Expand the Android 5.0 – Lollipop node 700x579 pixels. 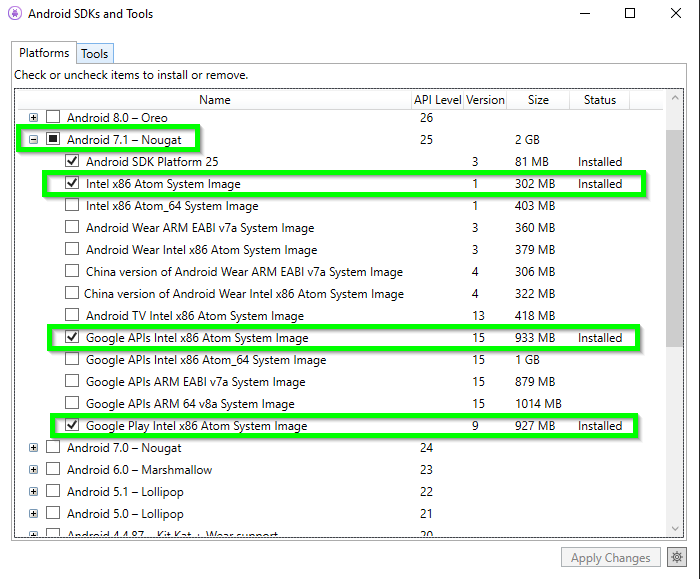pos(33,513)
